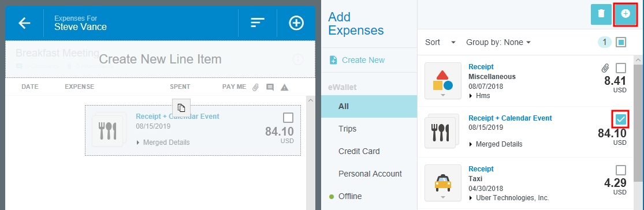644x210 pixels.
Task: Open the Receipt + Calendar Event link
Action: coord(510,118)
